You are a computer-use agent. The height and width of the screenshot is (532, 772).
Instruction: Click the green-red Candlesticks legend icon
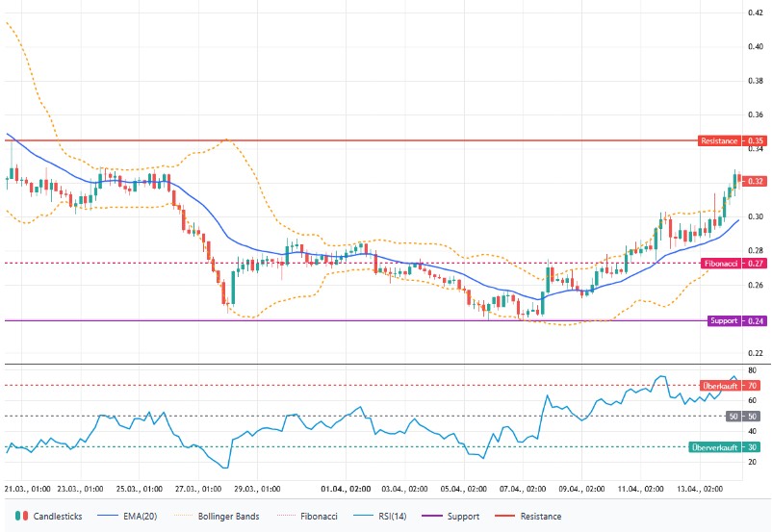click(20, 517)
